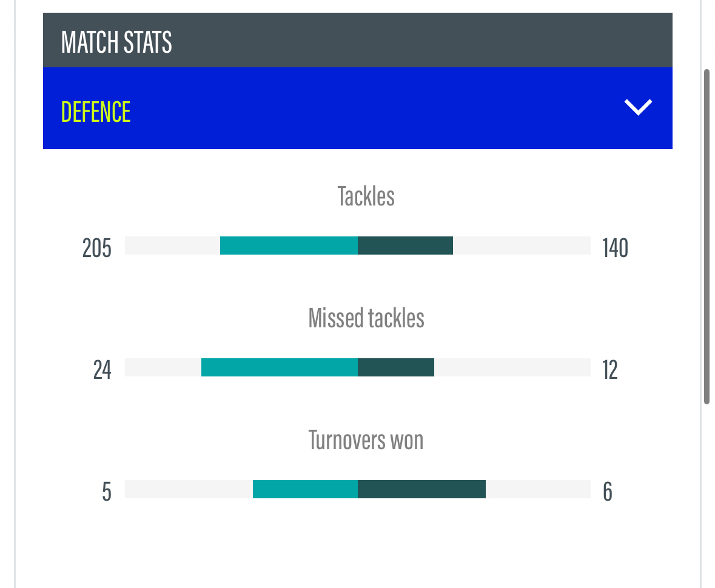The image size is (715, 588).
Task: Open the DEFENCE category dropdown label
Action: (x=96, y=112)
